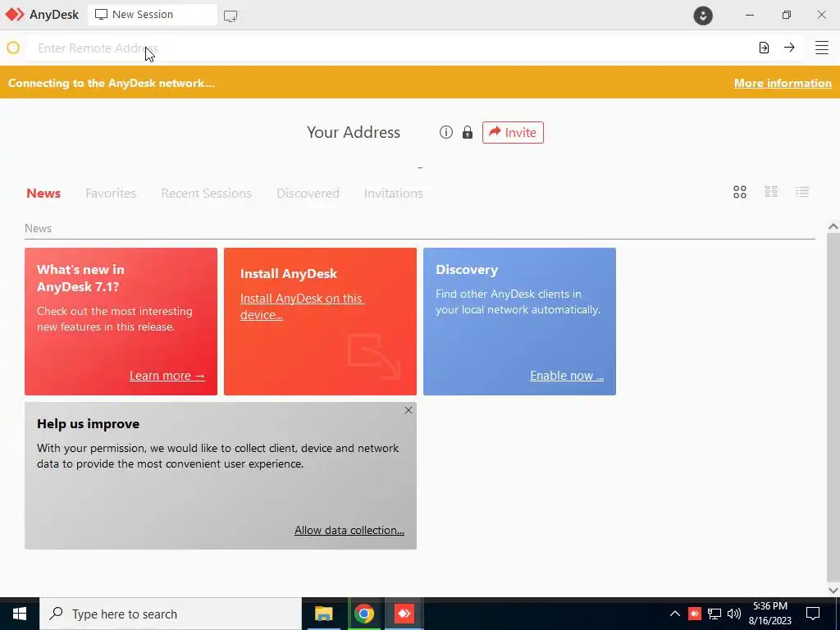Open the file transfer icon

764,48
